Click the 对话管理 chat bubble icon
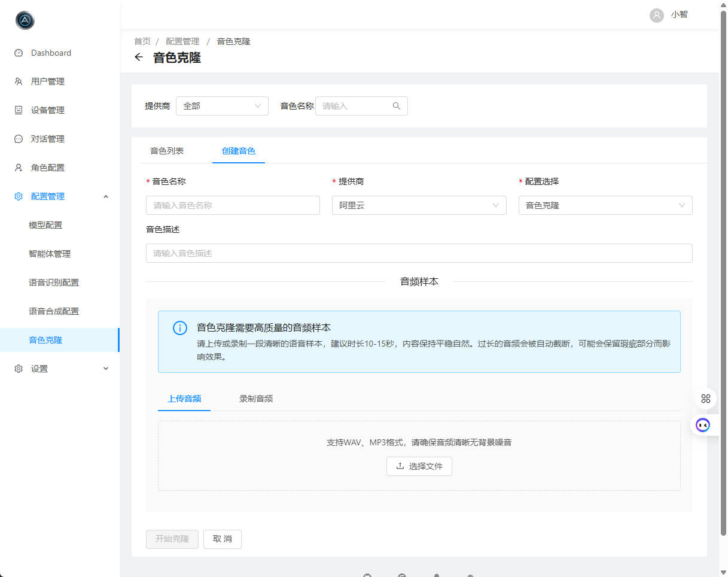 [x=19, y=138]
